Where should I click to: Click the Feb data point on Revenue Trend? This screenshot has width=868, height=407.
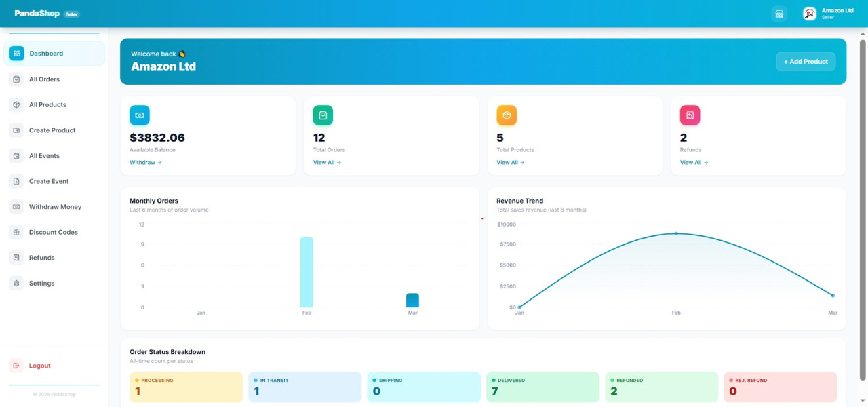[x=676, y=233]
